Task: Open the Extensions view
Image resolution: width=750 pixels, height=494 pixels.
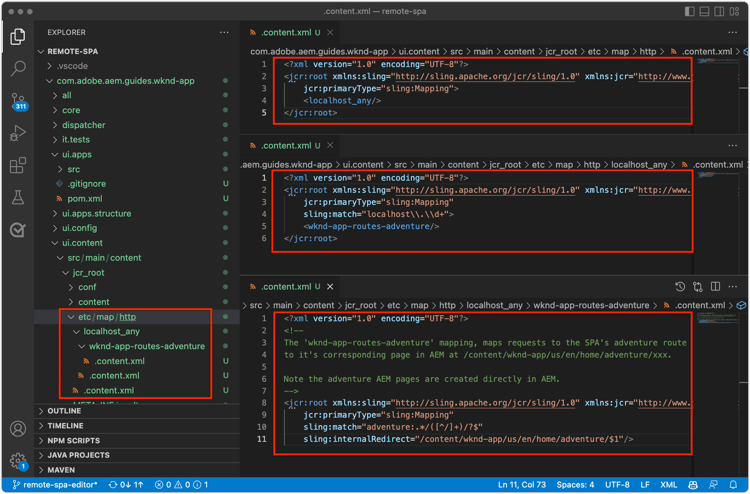Action: pos(18,165)
